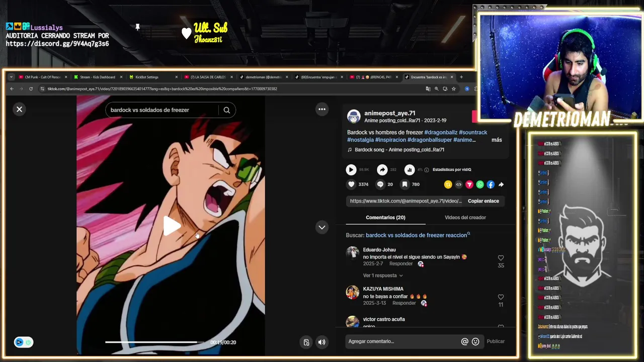Close the TikTok video viewer
644x362 pixels.
pyautogui.click(x=19, y=109)
